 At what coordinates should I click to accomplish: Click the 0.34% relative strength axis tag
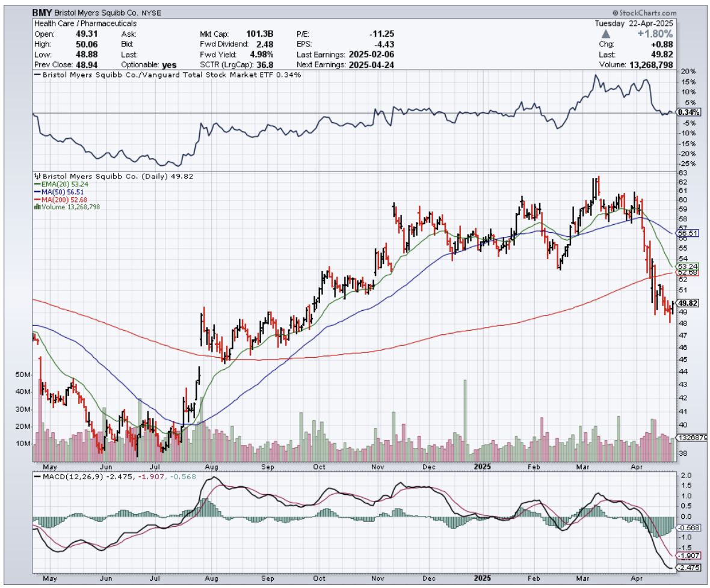[x=687, y=112]
